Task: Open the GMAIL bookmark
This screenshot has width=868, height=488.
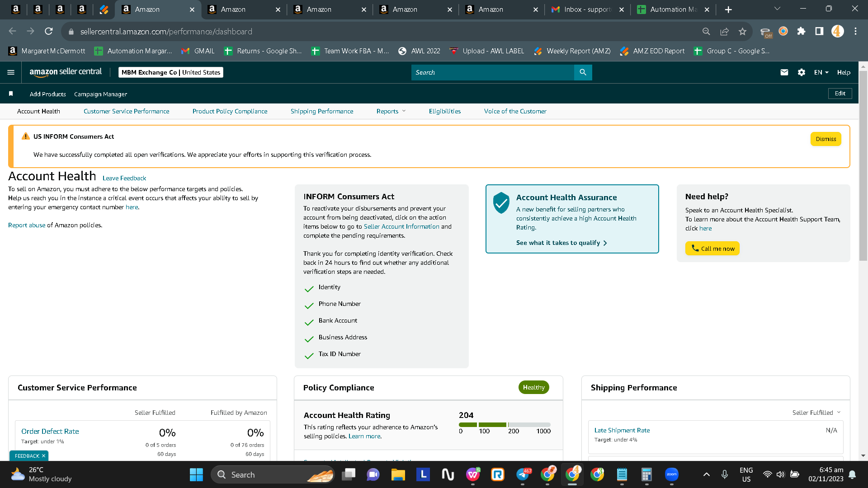Action: pos(198,51)
